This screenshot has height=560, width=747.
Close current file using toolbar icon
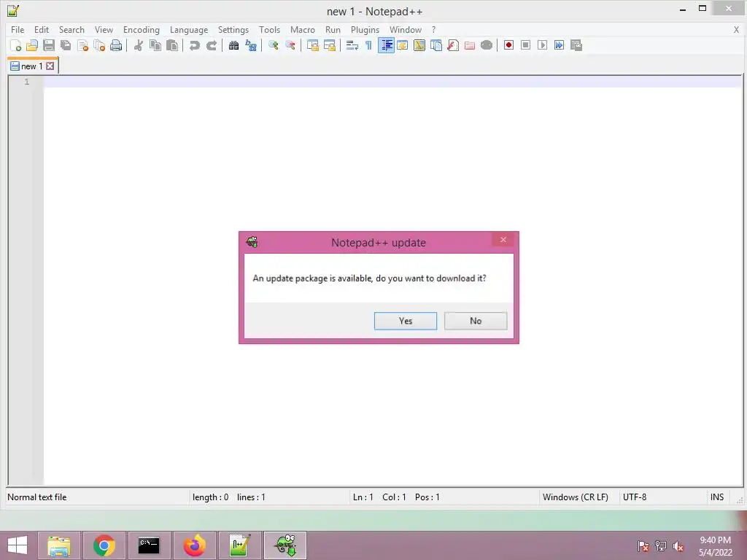82,45
